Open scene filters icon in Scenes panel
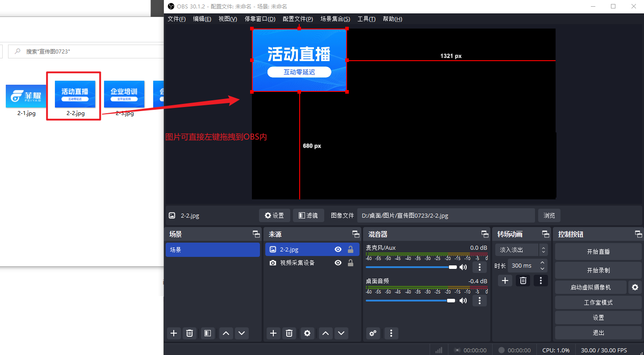The height and width of the screenshot is (355, 644). (207, 333)
